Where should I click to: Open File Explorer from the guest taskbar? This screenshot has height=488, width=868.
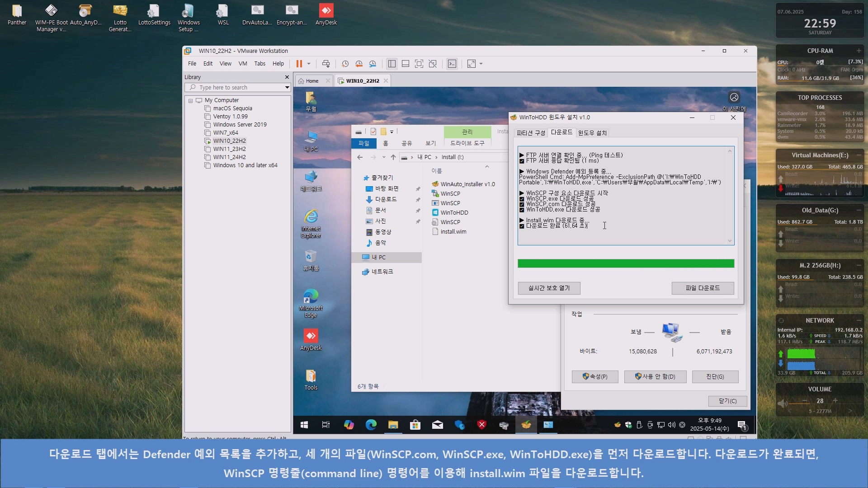pos(393,425)
